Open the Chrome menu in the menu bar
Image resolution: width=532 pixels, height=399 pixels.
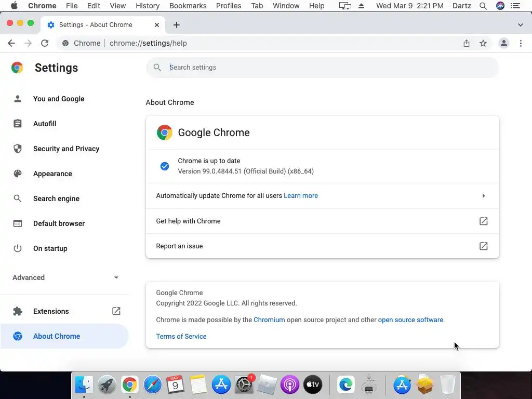click(x=42, y=6)
